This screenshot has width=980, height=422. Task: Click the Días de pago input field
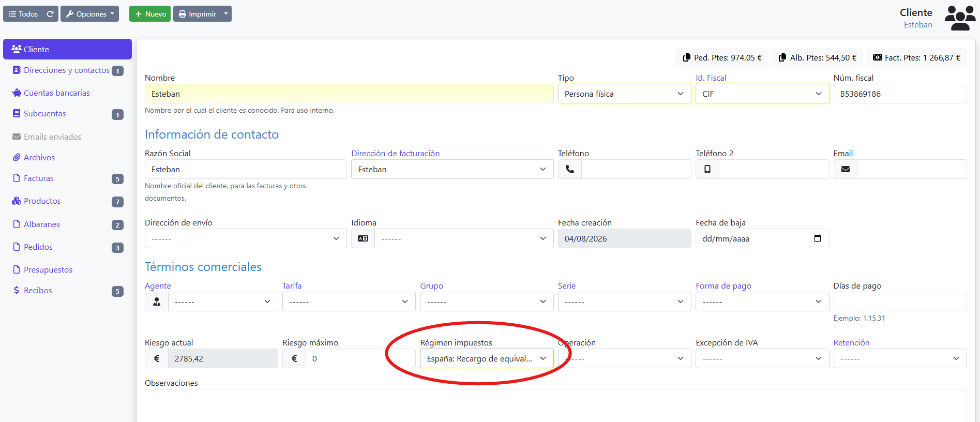click(x=900, y=302)
